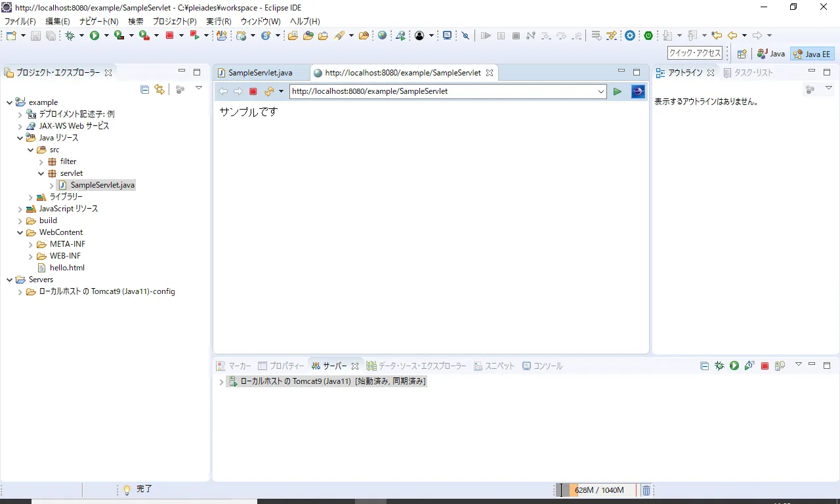
Task: Collapse the src folder node
Action: click(30, 150)
